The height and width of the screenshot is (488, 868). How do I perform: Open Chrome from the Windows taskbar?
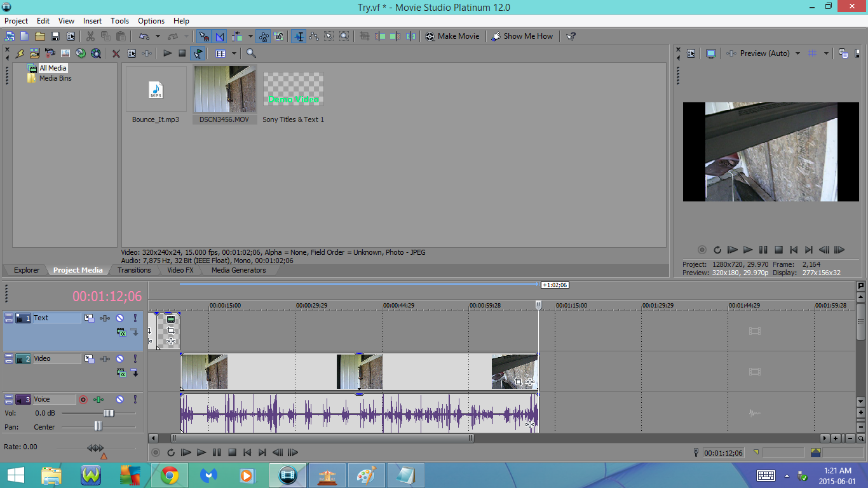(169, 475)
